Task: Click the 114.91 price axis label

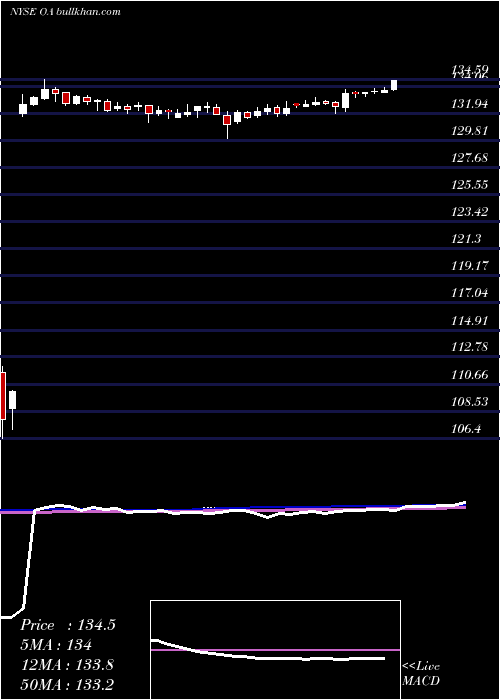Action: click(x=469, y=320)
